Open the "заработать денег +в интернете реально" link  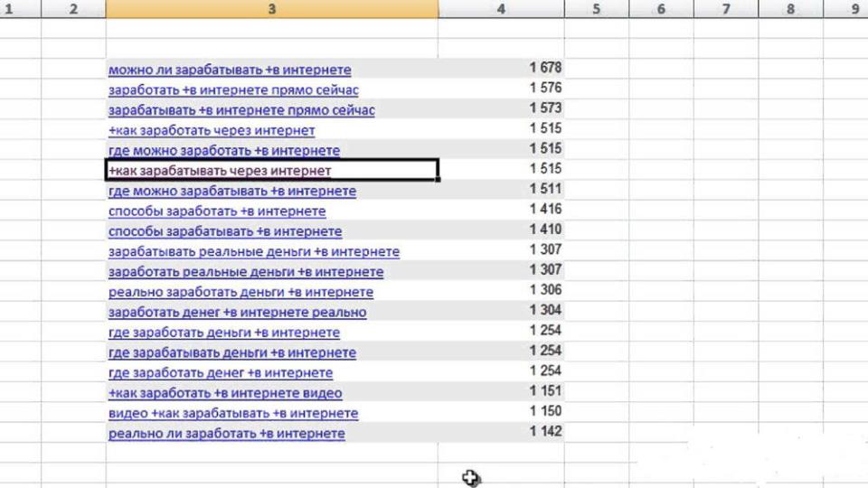tap(237, 312)
